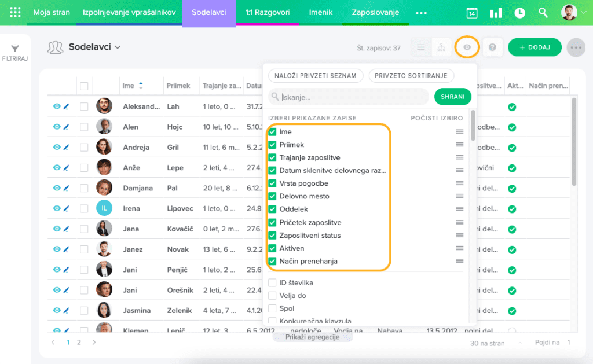Click the eye column visibility icon
The height and width of the screenshot is (364, 593).
pos(467,47)
